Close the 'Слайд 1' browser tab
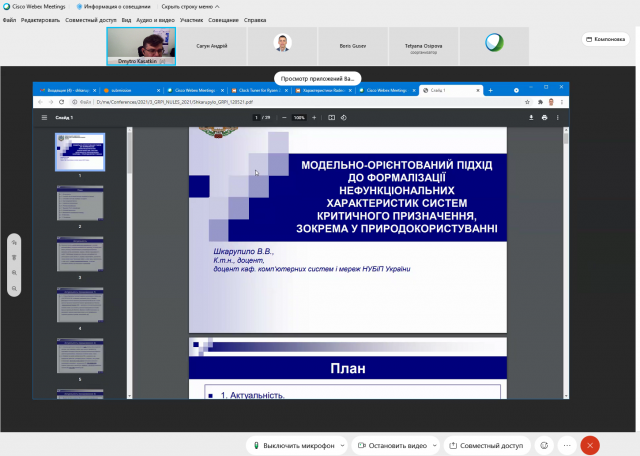Screen dimensions: 640x456 [478, 90]
